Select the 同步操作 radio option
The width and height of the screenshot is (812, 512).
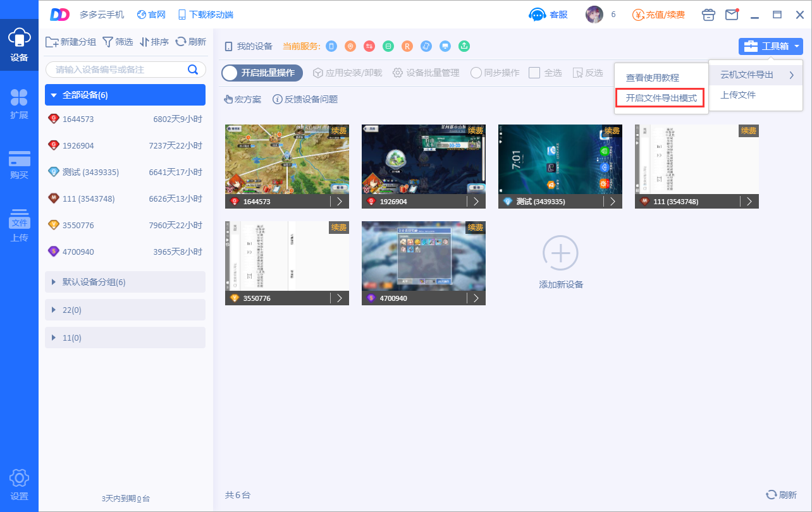pyautogui.click(x=476, y=73)
